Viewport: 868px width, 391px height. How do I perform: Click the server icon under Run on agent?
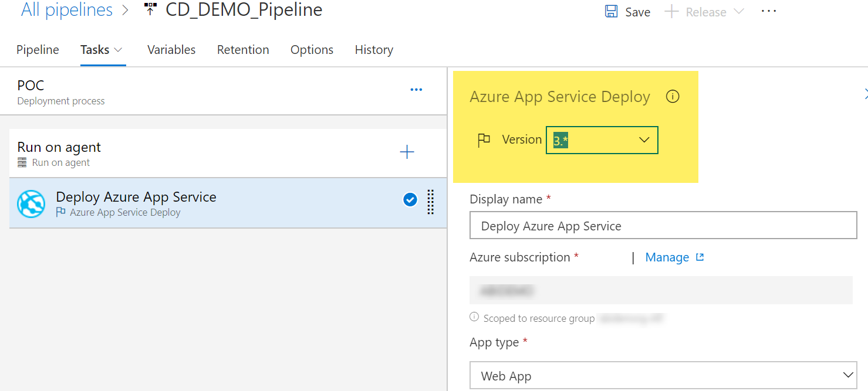coord(22,163)
